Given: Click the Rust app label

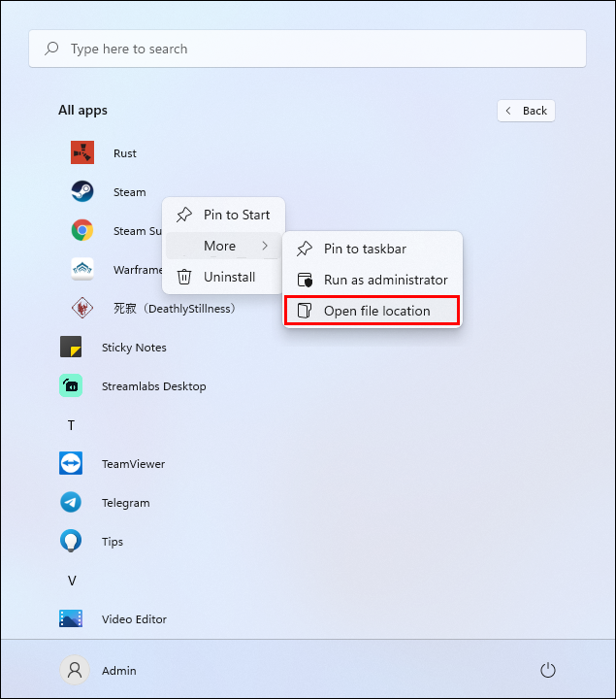Looking at the screenshot, I should 125,153.
